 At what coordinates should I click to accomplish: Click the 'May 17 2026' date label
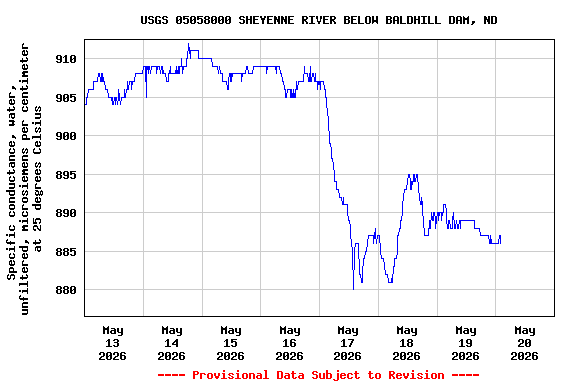click(348, 343)
